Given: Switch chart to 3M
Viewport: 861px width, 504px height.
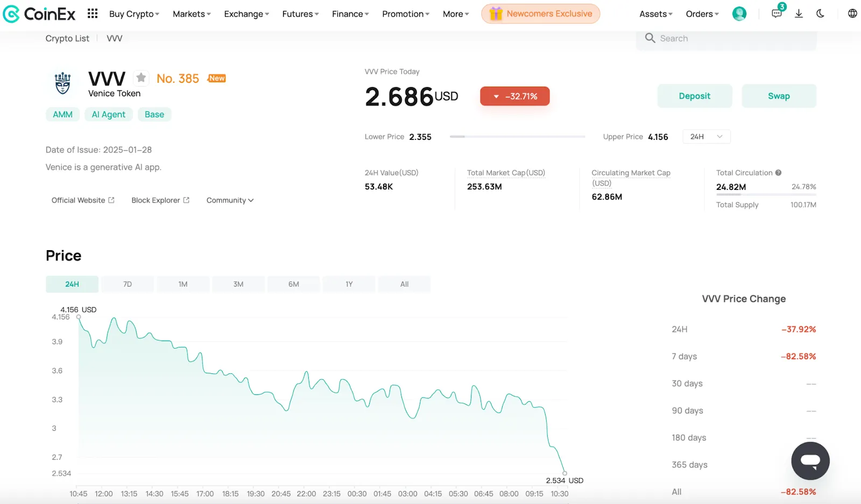Looking at the screenshot, I should click(238, 284).
